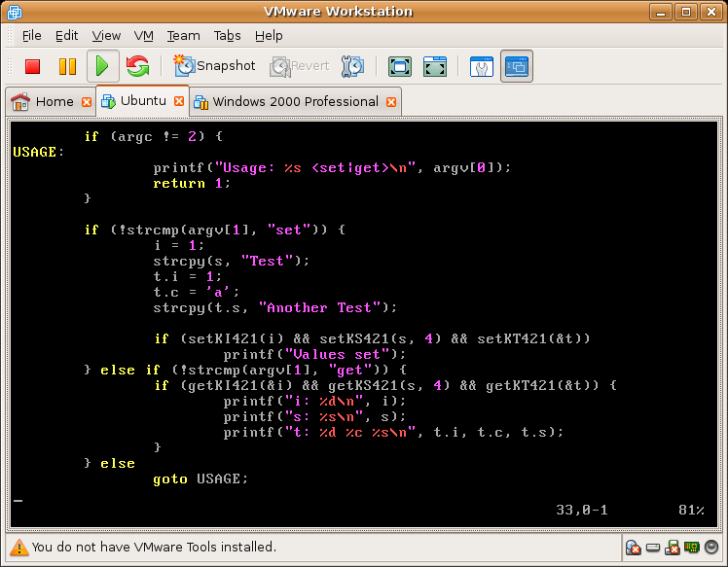Click the CD-ROM device status icon
728x567 pixels.
tap(634, 548)
